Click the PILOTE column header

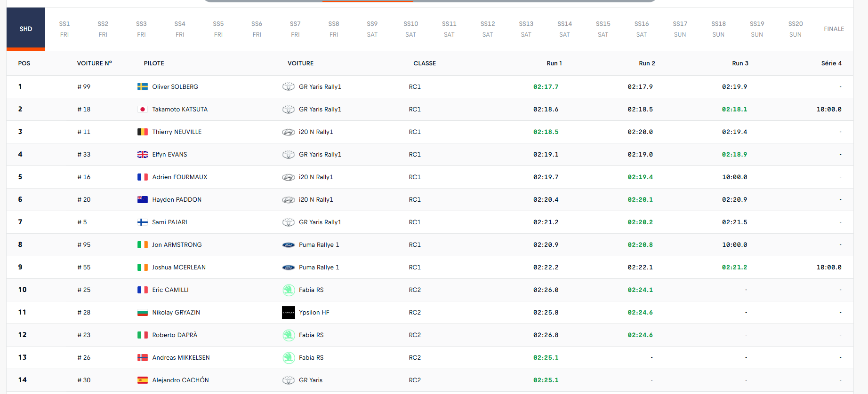[154, 63]
